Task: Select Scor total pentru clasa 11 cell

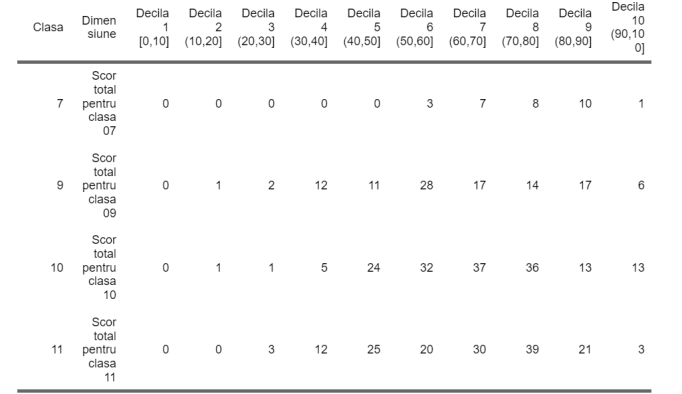Action: [99, 350]
